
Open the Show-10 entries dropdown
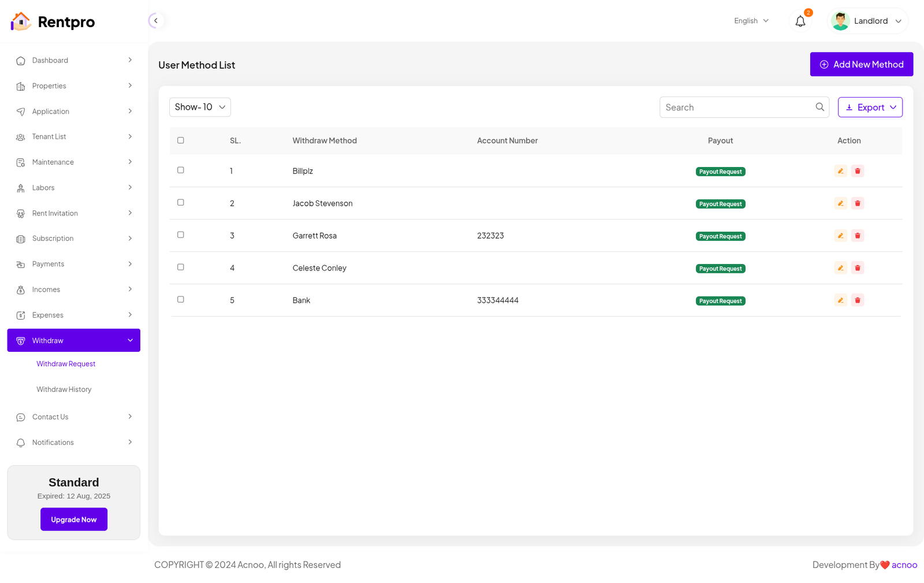[x=200, y=107]
